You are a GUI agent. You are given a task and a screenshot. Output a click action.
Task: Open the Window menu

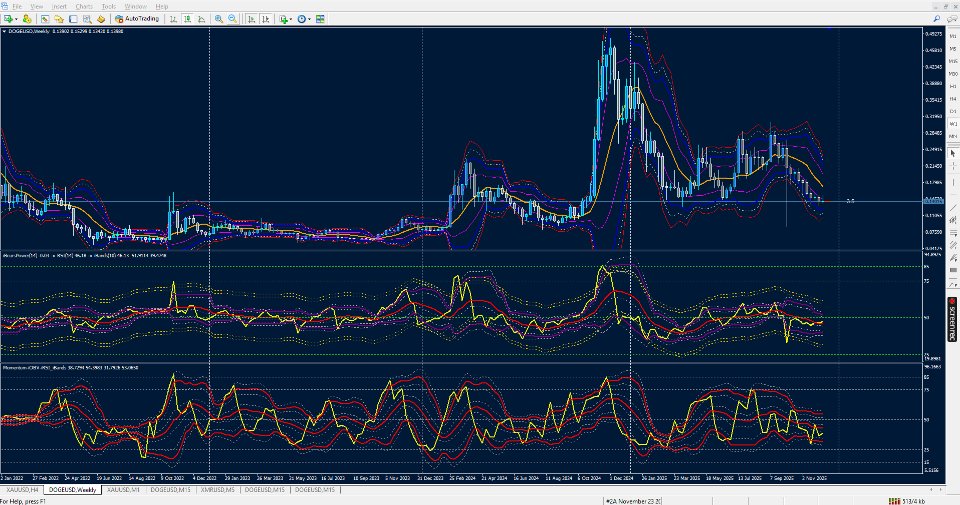tap(135, 6)
